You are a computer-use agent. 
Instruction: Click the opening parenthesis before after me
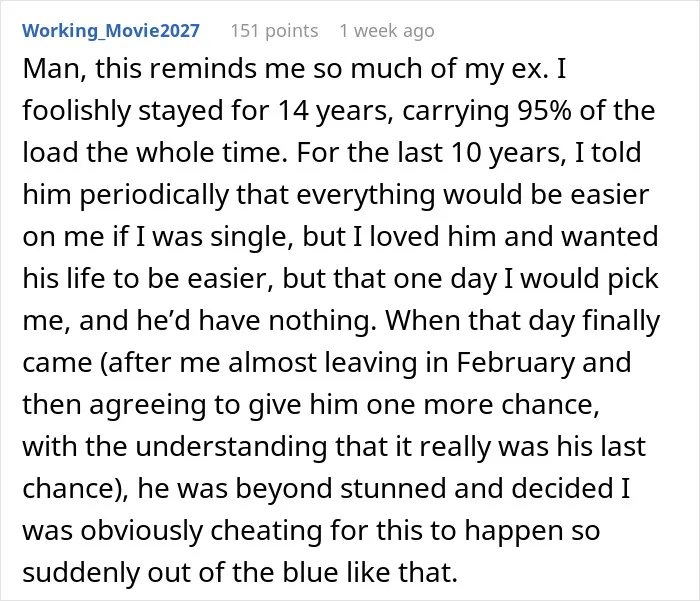point(104,363)
